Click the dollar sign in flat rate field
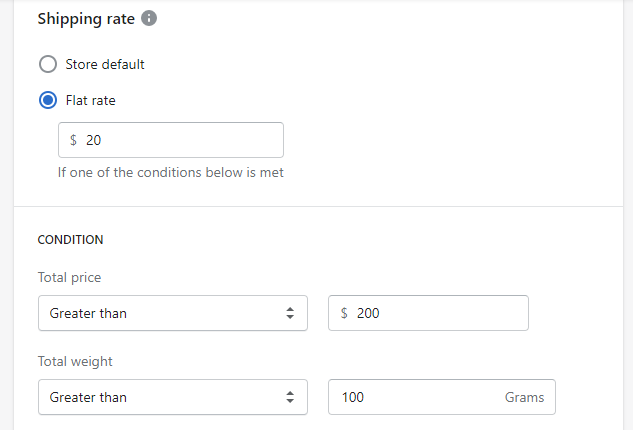Image resolution: width=633 pixels, height=430 pixels. [x=74, y=140]
